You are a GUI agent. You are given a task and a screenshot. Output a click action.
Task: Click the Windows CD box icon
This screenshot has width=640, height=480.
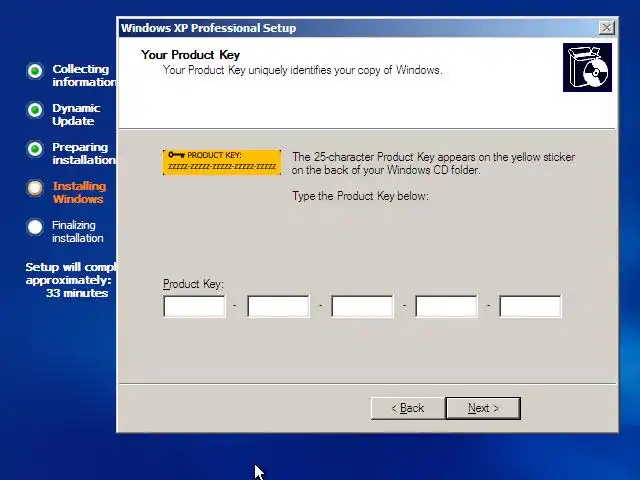pos(587,67)
